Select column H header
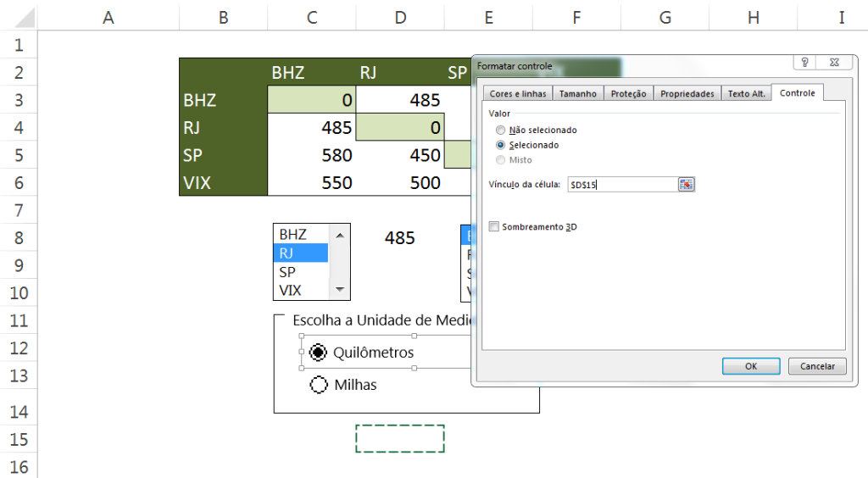The width and height of the screenshot is (868, 478). pyautogui.click(x=754, y=17)
